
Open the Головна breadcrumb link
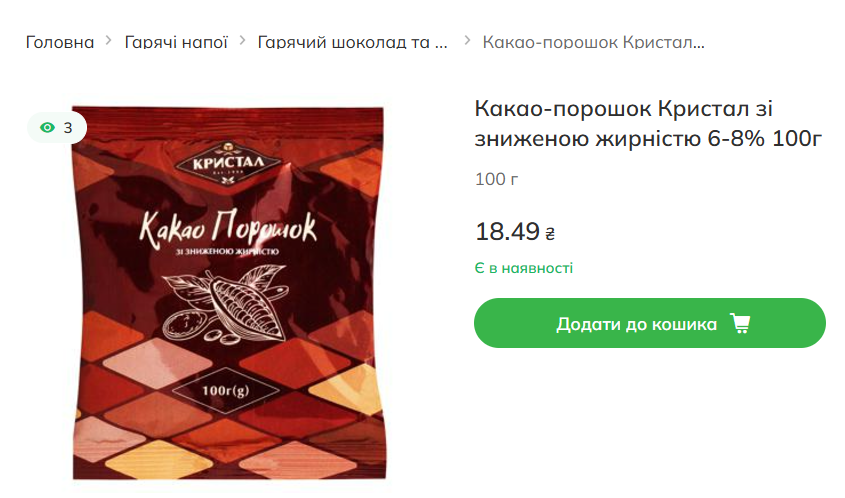point(60,42)
